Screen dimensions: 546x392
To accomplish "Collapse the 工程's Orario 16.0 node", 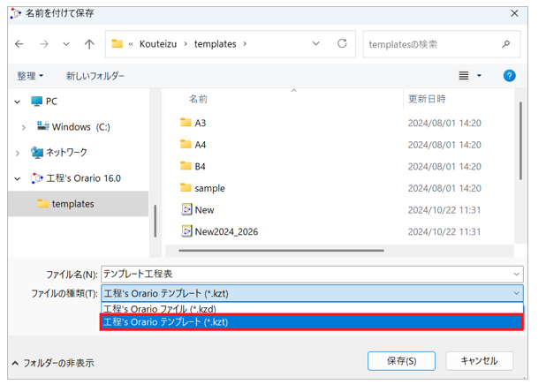I will coord(18,178).
